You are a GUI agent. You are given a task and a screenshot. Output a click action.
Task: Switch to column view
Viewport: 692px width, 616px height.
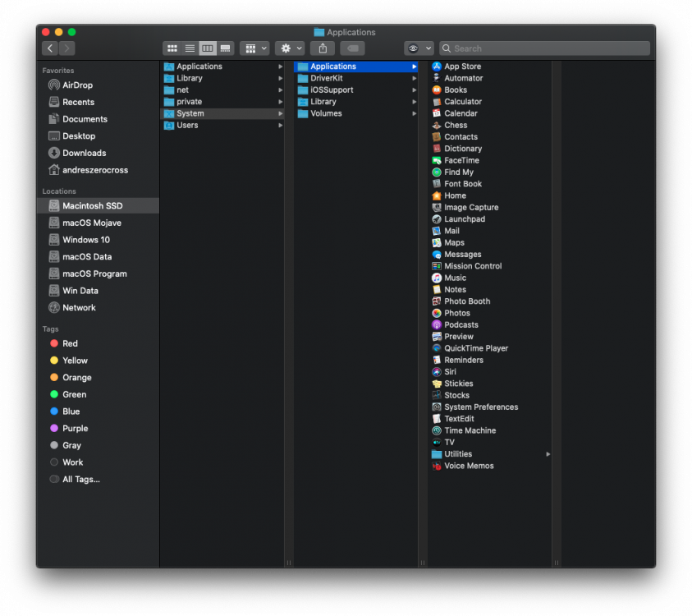(x=208, y=48)
